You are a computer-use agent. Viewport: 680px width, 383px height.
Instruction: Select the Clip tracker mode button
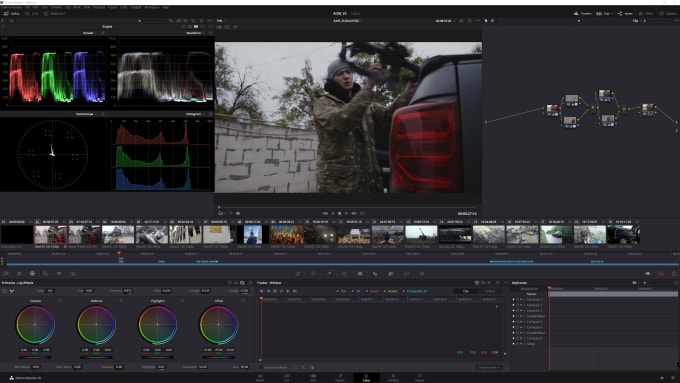tap(466, 291)
